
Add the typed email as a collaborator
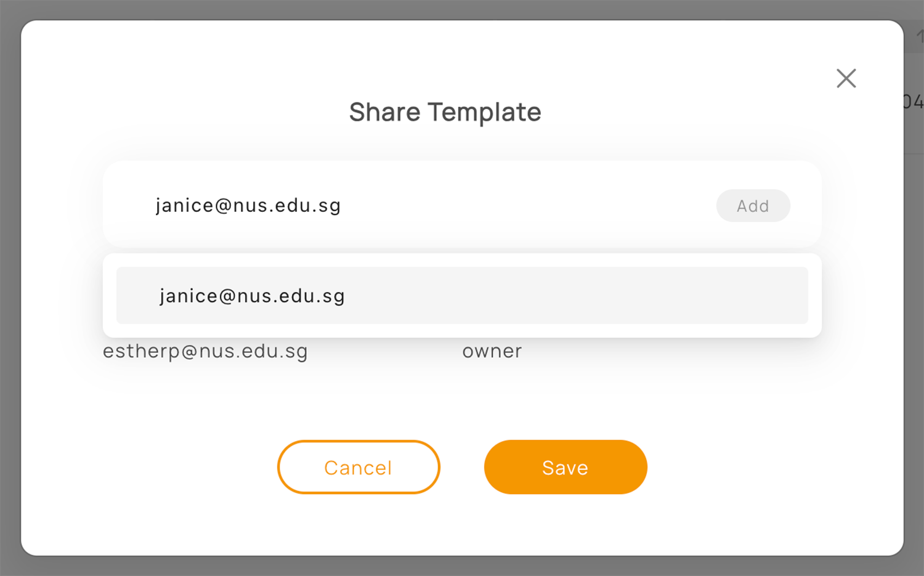753,206
